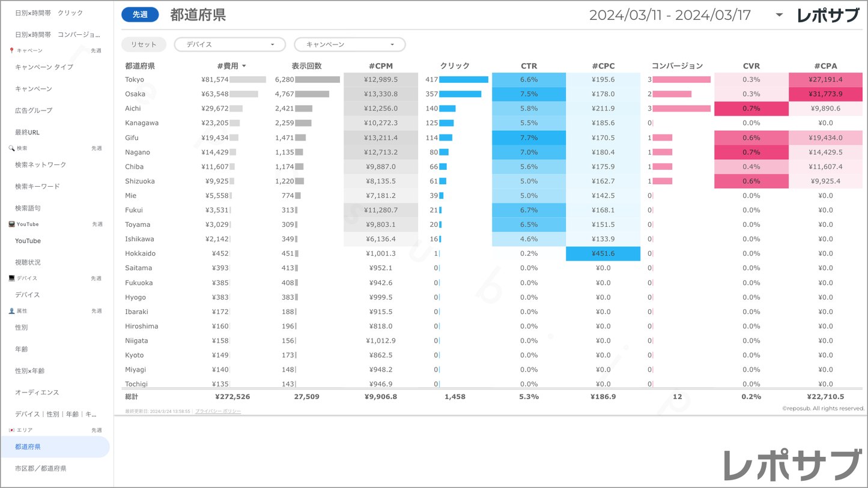Click the Tokyo row in prefecture table

pyautogui.click(x=135, y=80)
